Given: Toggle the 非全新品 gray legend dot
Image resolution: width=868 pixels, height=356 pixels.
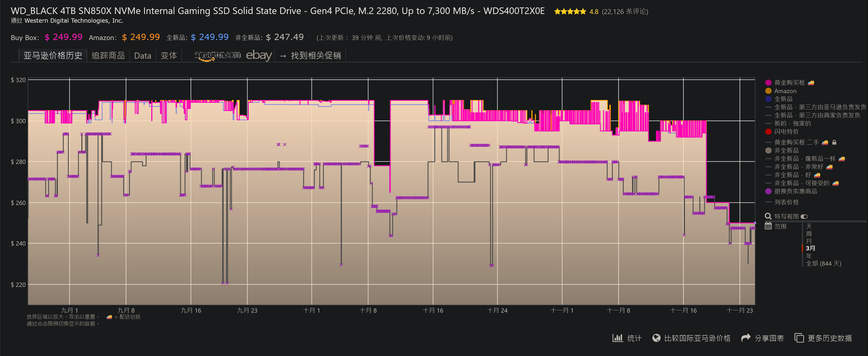Looking at the screenshot, I should tap(768, 151).
